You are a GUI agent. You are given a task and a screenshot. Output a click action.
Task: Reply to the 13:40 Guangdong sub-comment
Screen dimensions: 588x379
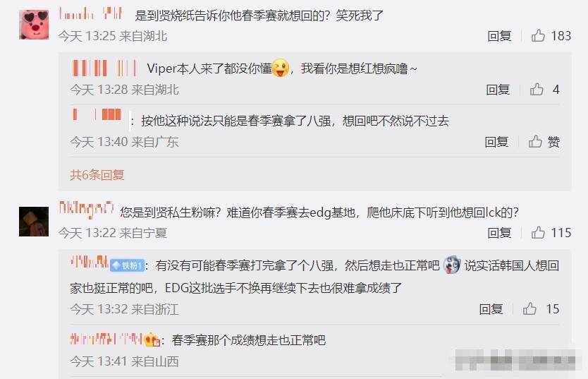coord(496,141)
